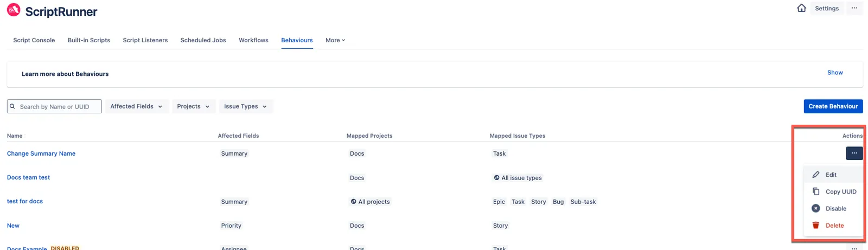
Task: Choose Delete from the actions menu
Action: pyautogui.click(x=833, y=225)
